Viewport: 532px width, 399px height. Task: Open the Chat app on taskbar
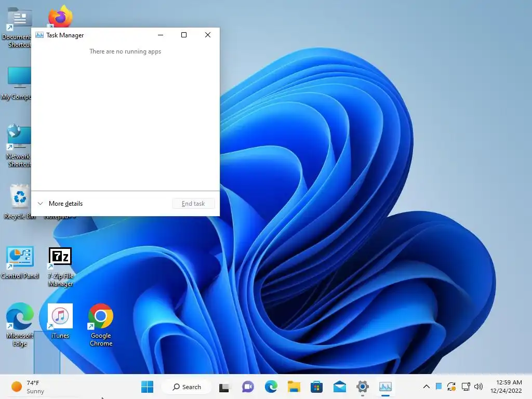point(248,387)
